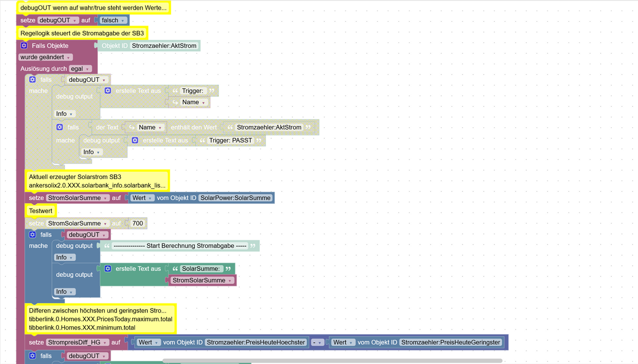Click the SolarPower:SolarSumme object ID field
The width and height of the screenshot is (638, 364).
click(236, 198)
